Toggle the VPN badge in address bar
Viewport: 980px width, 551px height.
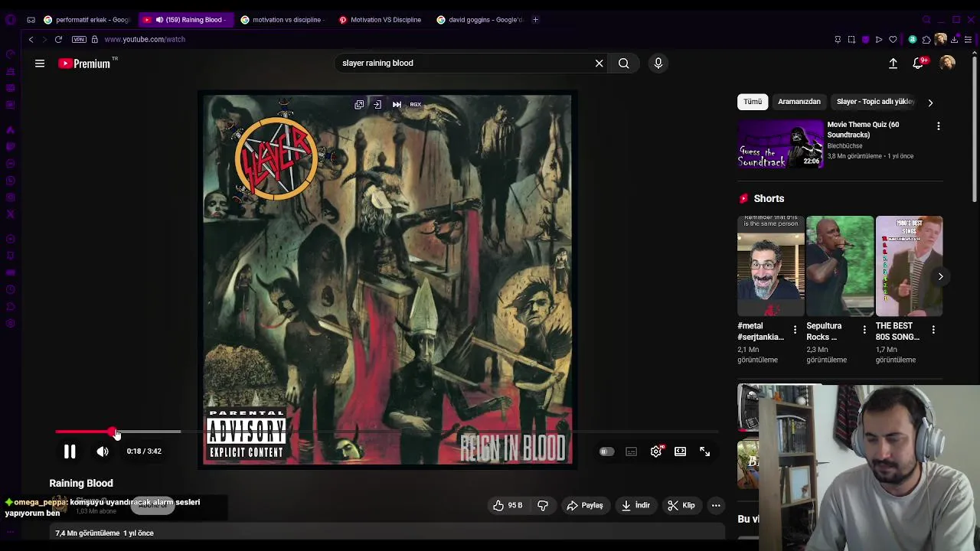[79, 39]
